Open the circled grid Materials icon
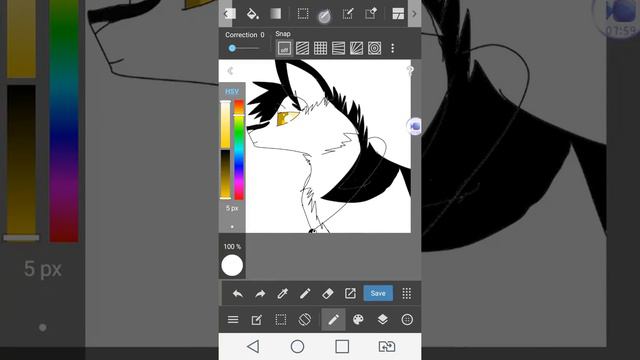The image size is (640, 360). point(407,320)
